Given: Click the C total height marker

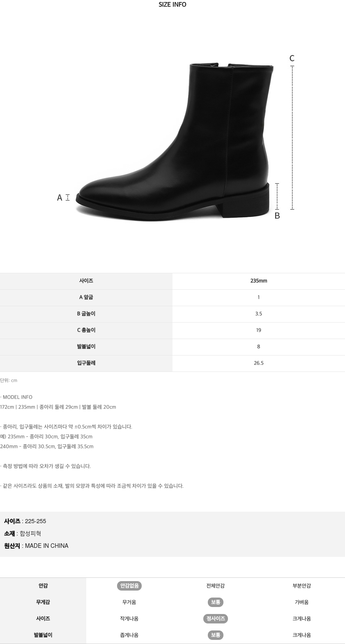Looking at the screenshot, I should pos(292,58).
